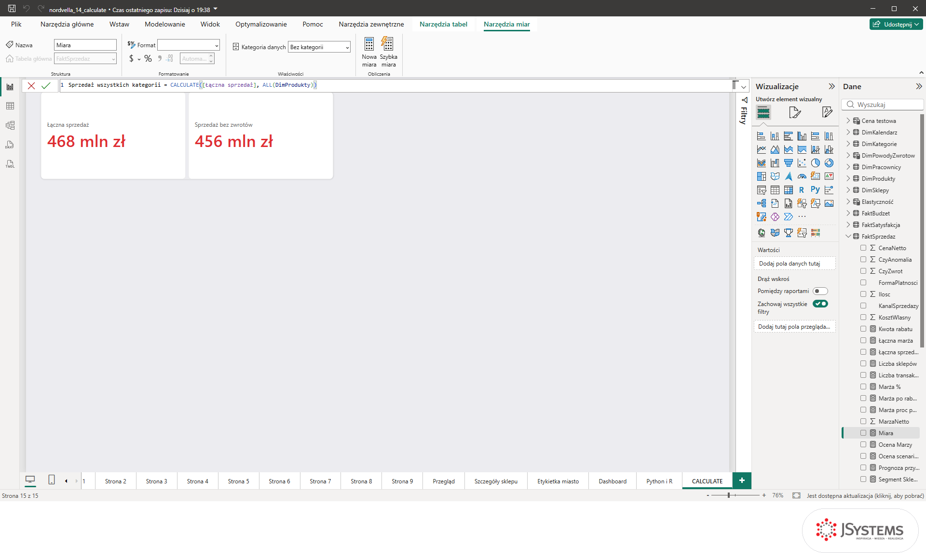Cancel the formula edit with red X

[31, 86]
